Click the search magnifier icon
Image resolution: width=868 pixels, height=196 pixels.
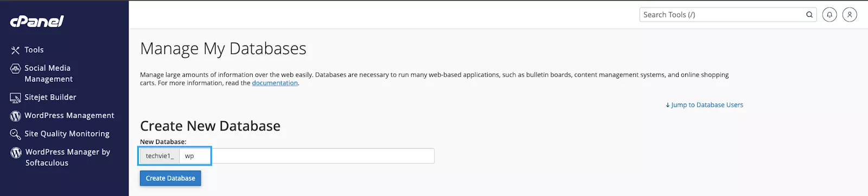[x=809, y=15]
